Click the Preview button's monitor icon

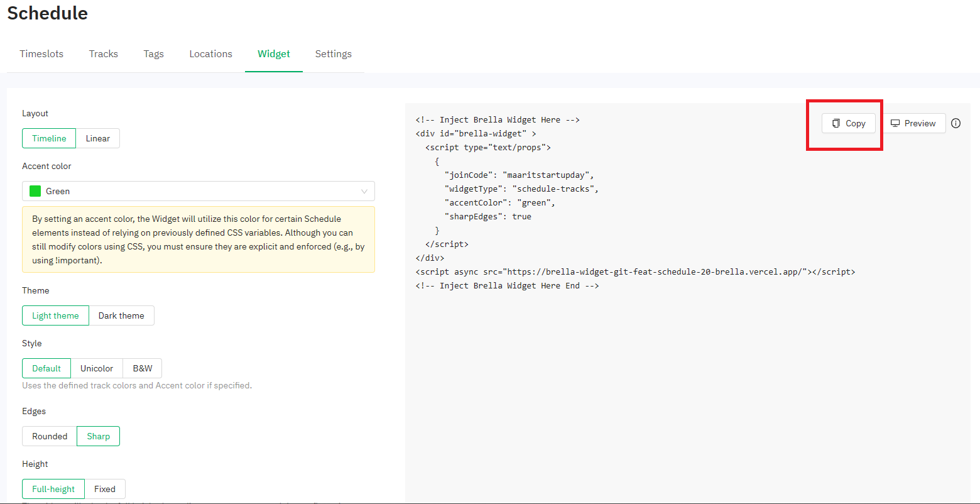pyautogui.click(x=895, y=123)
